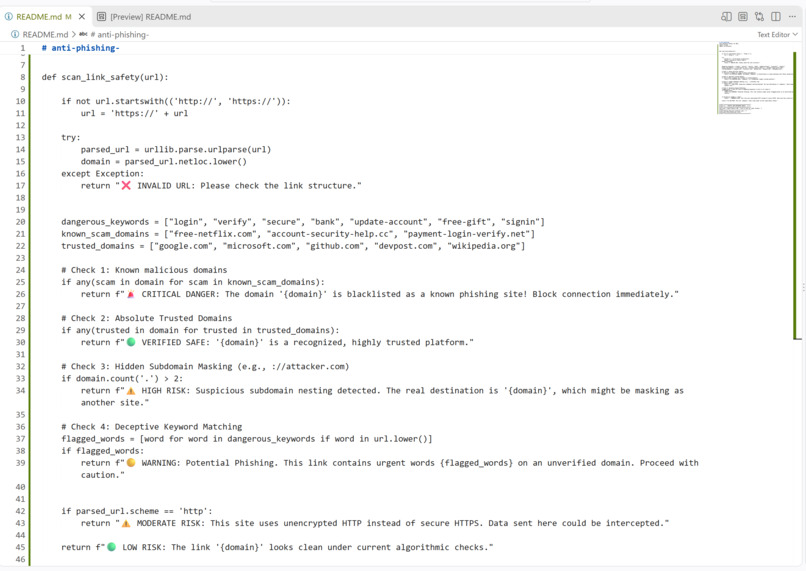Viewport: 806px width, 571px height.
Task: Click 'LOW RISK: The link' text
Action: point(166,547)
